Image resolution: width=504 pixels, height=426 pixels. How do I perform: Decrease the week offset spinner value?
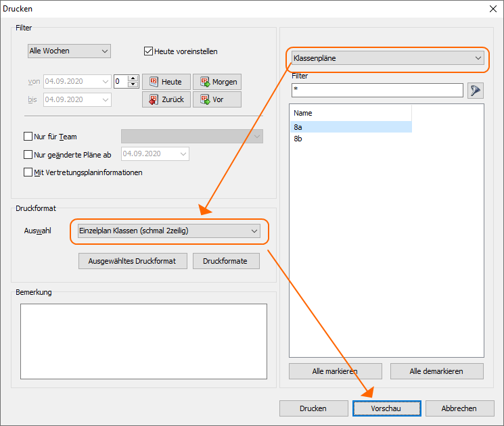(133, 85)
